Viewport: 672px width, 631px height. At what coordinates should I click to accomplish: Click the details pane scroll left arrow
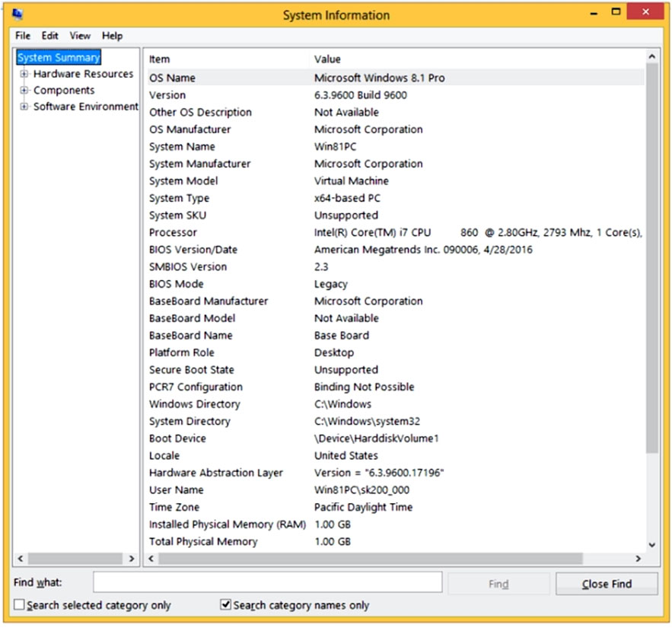(151, 559)
